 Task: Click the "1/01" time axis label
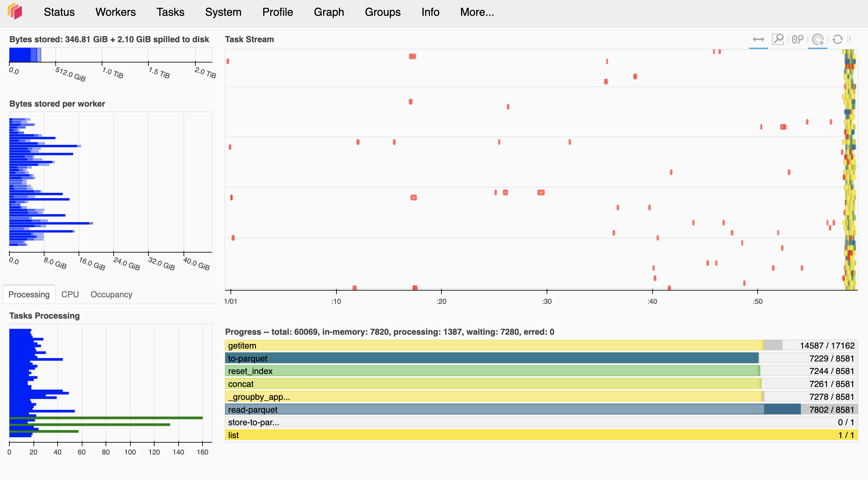tap(231, 301)
